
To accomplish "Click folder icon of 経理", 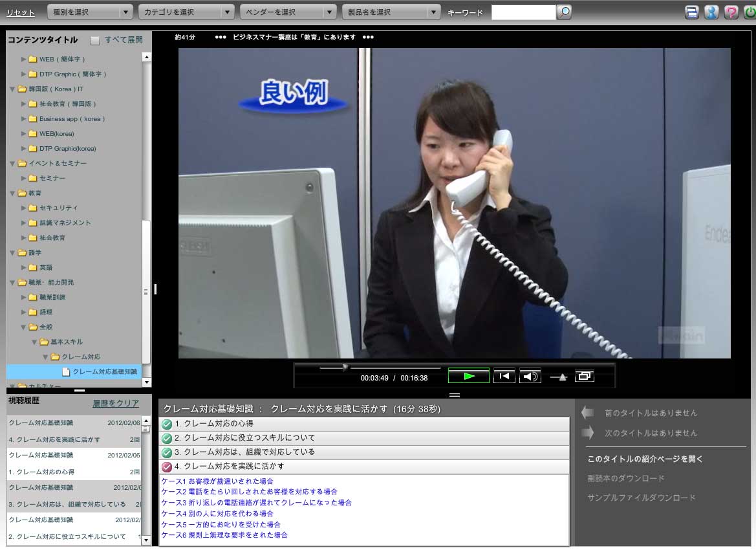I will pos(33,312).
